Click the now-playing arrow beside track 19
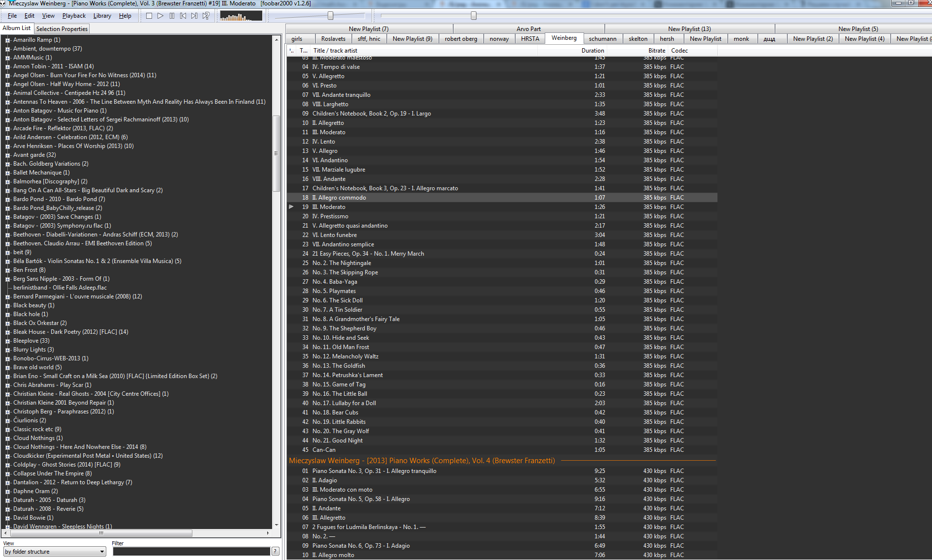The height and width of the screenshot is (560, 932). (291, 206)
